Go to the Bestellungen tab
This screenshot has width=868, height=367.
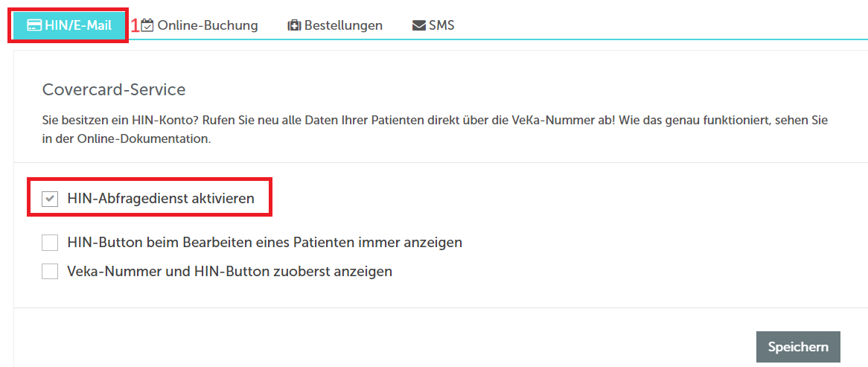335,25
